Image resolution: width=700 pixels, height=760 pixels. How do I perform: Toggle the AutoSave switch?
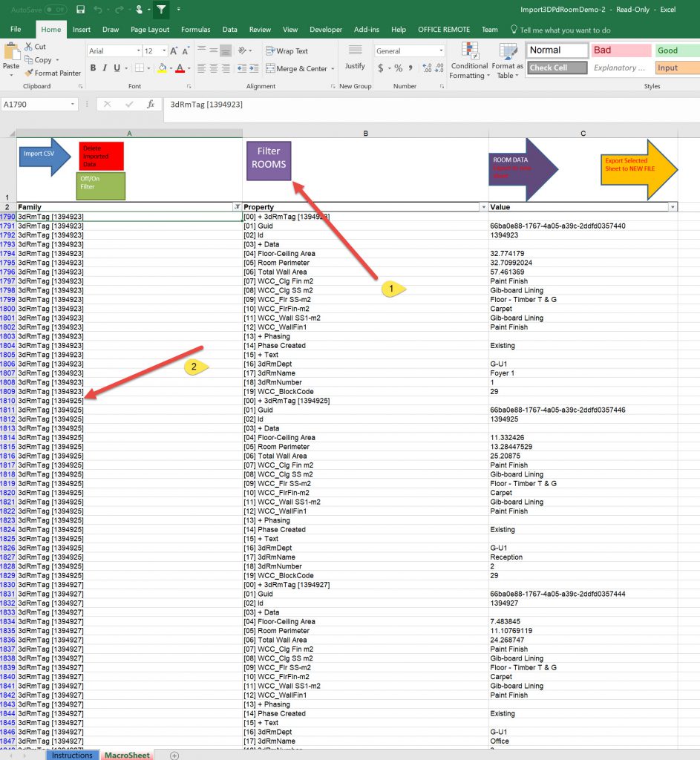55,10
